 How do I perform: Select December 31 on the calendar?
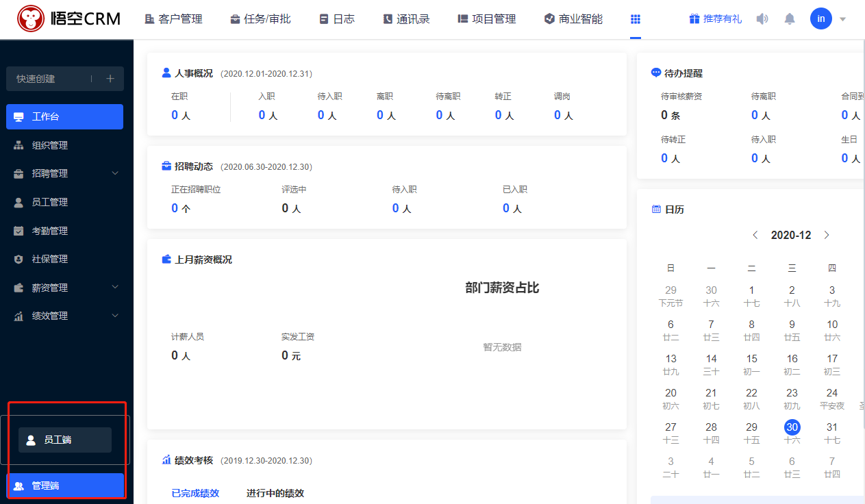pyautogui.click(x=832, y=433)
